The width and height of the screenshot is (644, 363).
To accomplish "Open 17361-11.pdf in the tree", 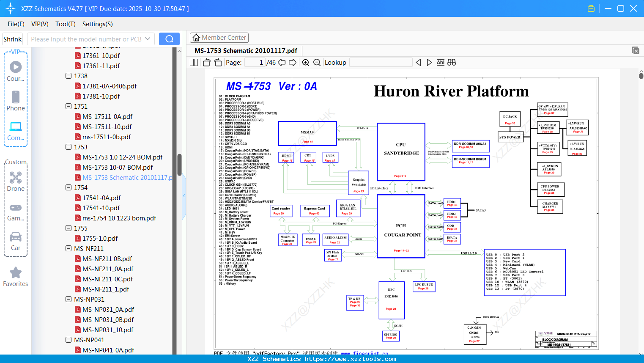I will [x=101, y=66].
